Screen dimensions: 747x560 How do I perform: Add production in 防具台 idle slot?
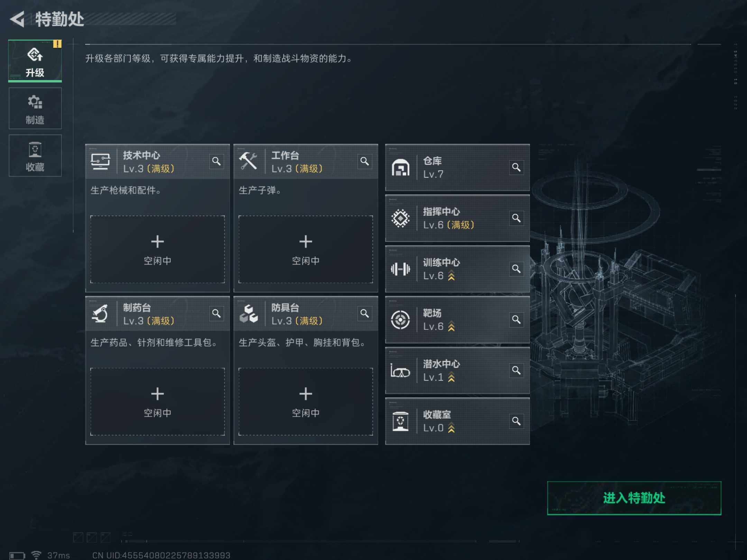[306, 401]
